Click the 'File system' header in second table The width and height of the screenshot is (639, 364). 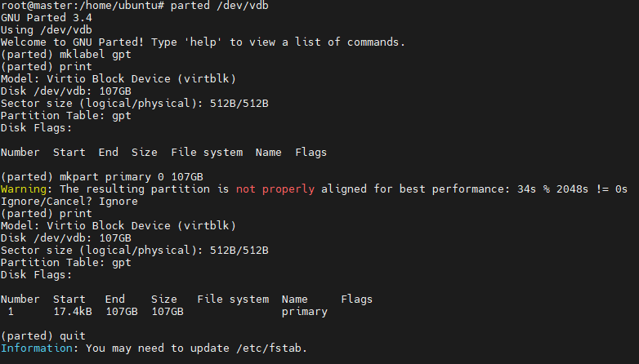click(x=233, y=300)
